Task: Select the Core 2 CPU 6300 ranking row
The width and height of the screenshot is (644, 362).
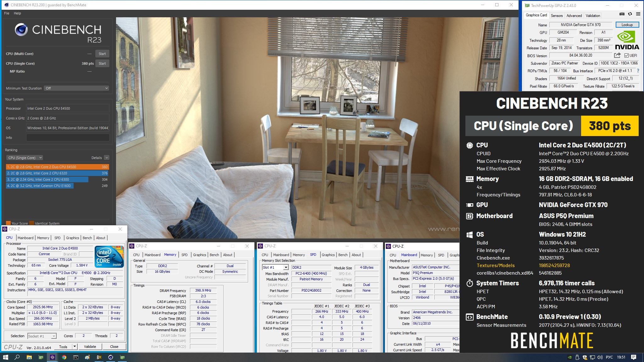Action: 57,179
